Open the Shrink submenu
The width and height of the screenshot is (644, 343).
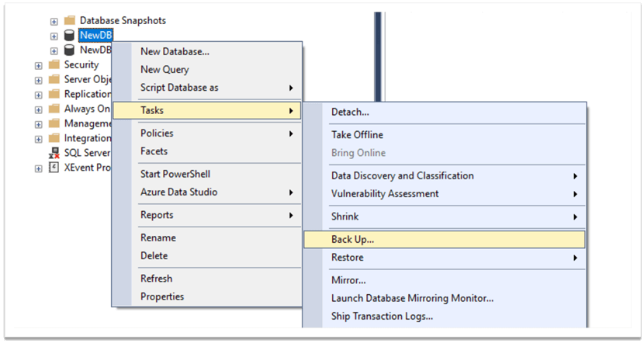coord(345,217)
